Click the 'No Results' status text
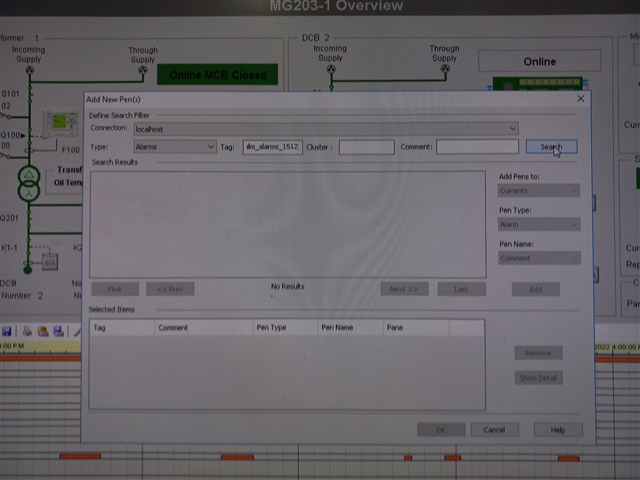 click(288, 287)
